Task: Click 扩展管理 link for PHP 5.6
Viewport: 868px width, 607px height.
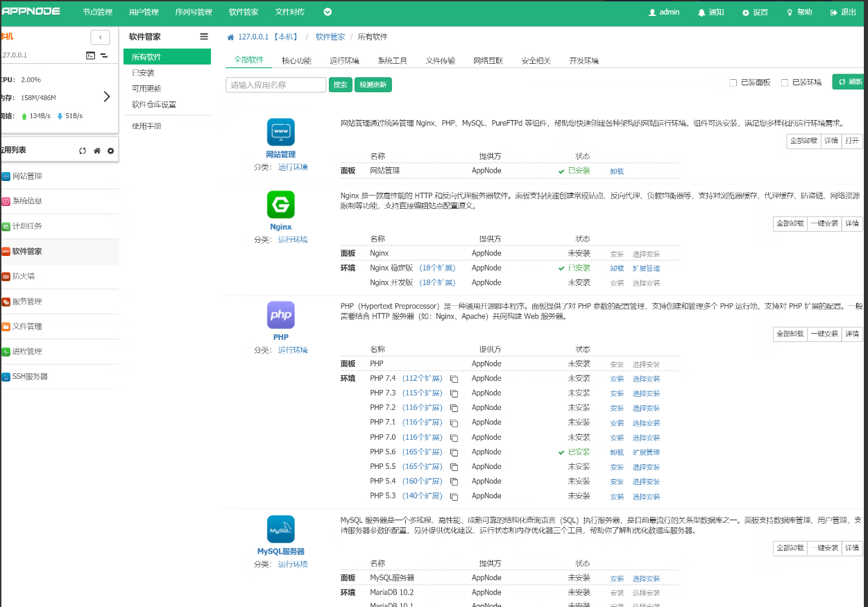Action: [x=646, y=452]
